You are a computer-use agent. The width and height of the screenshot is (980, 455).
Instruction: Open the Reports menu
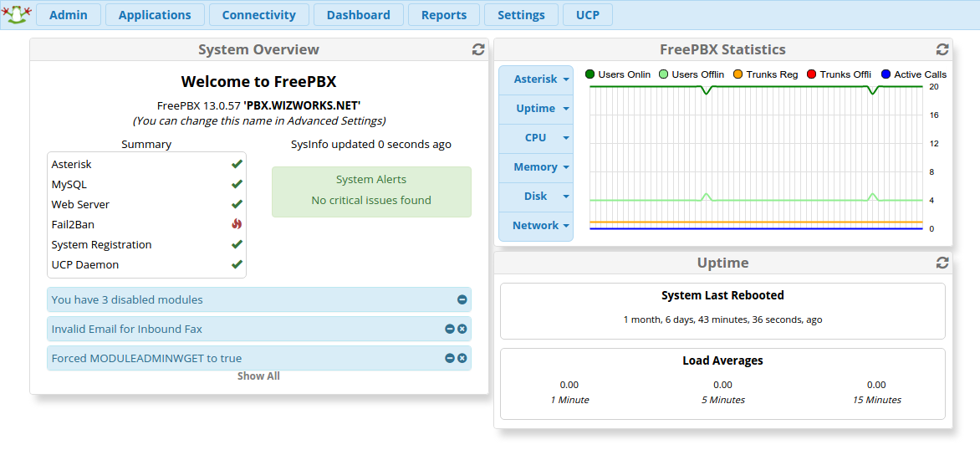coord(444,15)
